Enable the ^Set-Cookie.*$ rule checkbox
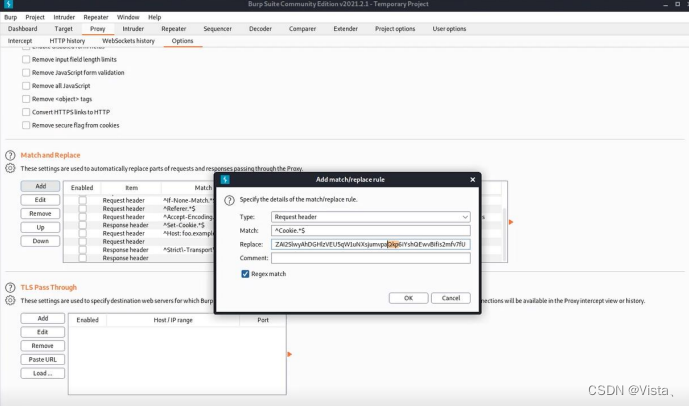The image size is (689, 406). coord(83,225)
